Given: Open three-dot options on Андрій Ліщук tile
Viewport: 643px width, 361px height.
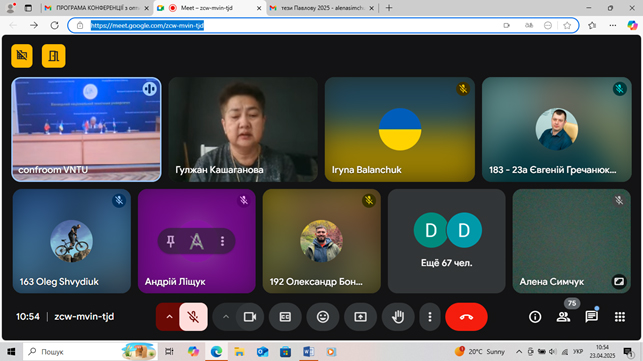Looking at the screenshot, I should pyautogui.click(x=222, y=241).
